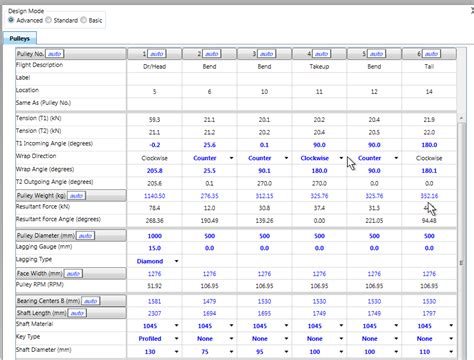Screen dimensions: 474x360
Task: Click auto in pulley 6 column header
Action: [x=431, y=54]
